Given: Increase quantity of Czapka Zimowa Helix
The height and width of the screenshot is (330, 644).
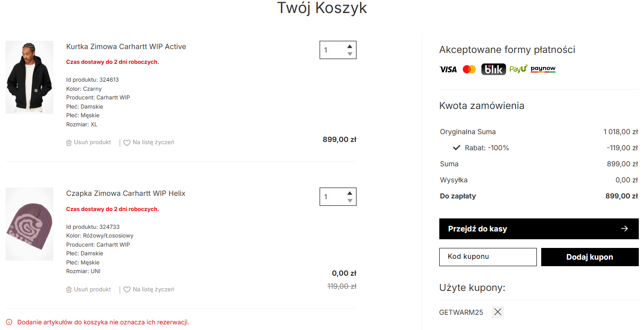Looking at the screenshot, I should point(350,193).
